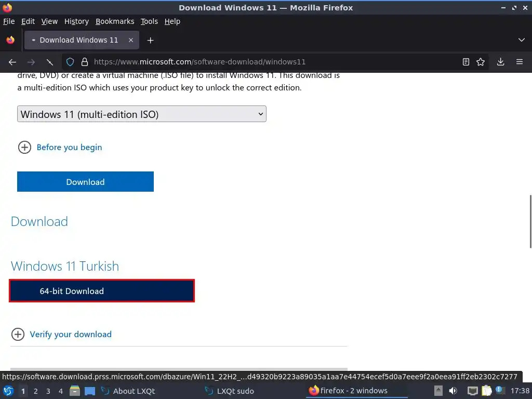Open the History menu
The height and width of the screenshot is (399, 532).
tap(76, 21)
